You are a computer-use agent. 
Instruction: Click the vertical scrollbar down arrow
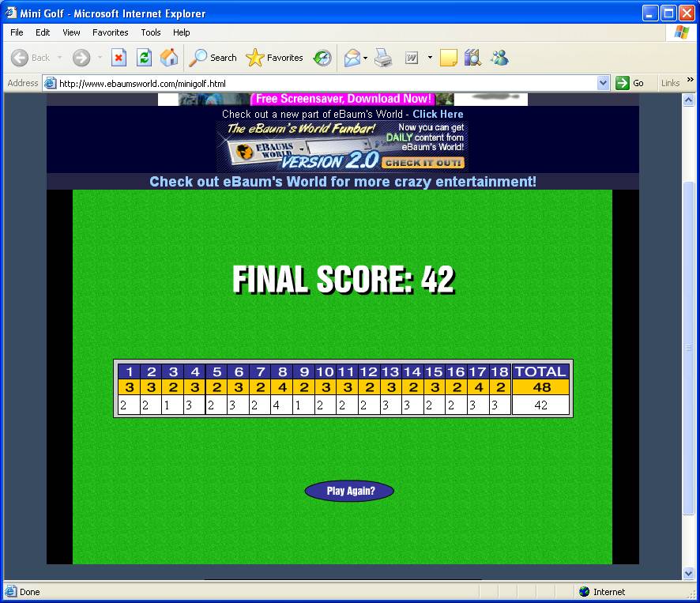click(x=689, y=573)
